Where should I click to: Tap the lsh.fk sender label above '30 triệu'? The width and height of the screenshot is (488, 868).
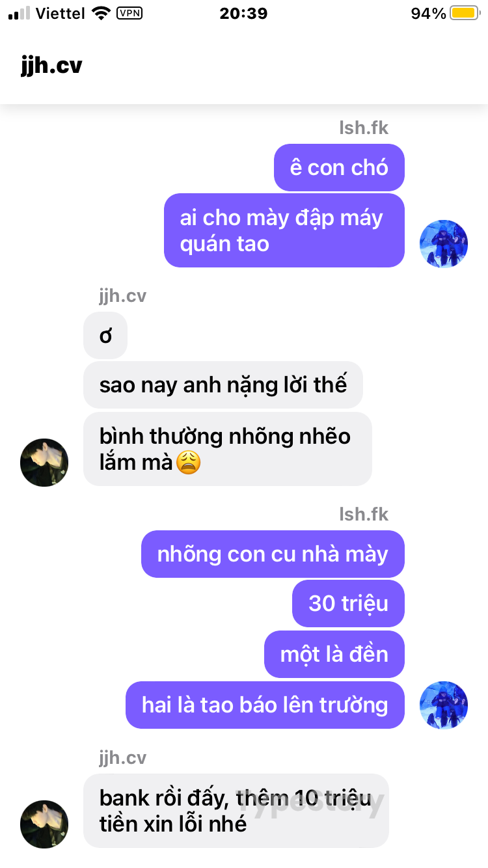(364, 515)
